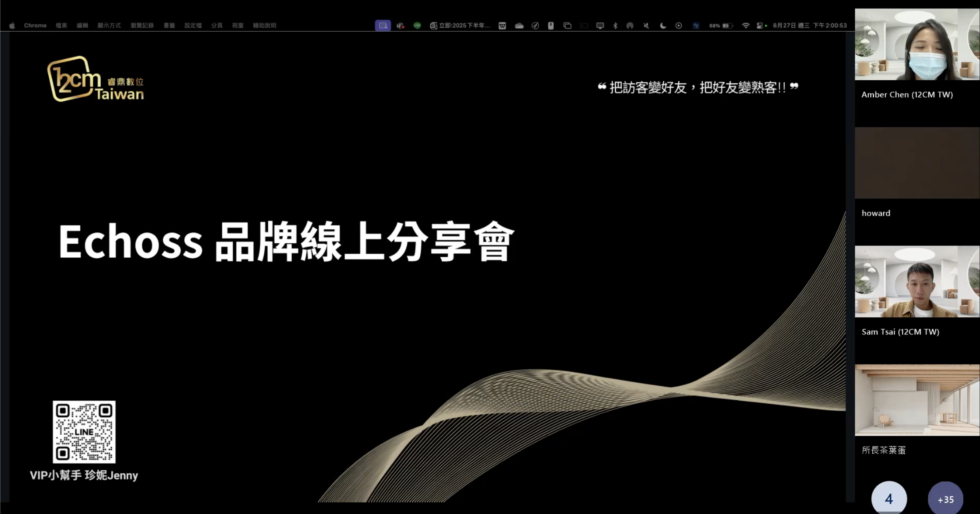Open the 瀏覽記錄 menu
Image resolution: width=980 pixels, height=514 pixels.
[x=142, y=26]
